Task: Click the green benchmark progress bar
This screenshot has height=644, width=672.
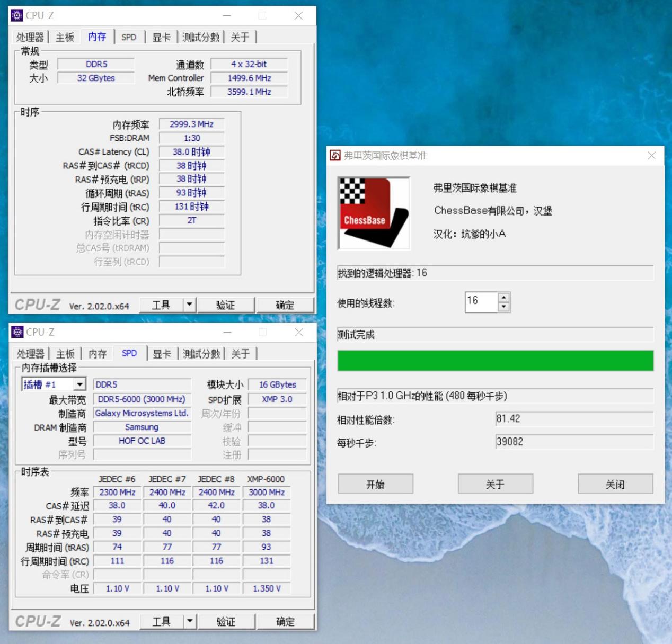Action: coord(494,361)
